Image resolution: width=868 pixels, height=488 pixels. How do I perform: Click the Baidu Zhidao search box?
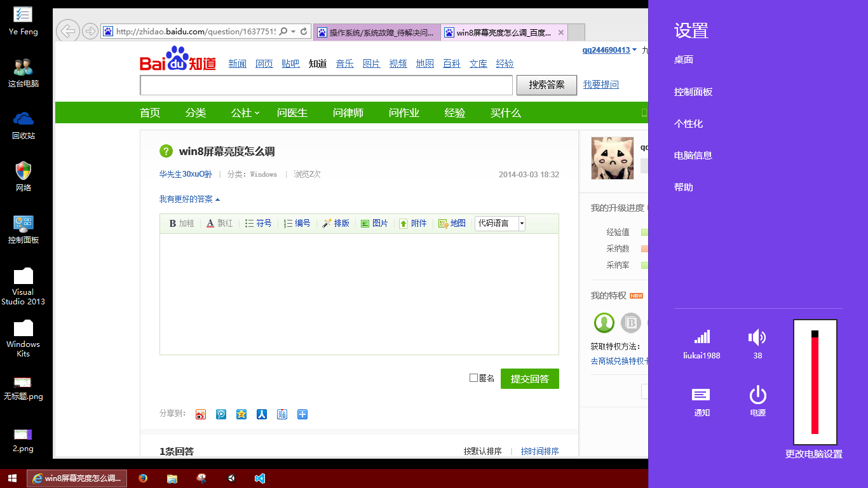pyautogui.click(x=326, y=85)
